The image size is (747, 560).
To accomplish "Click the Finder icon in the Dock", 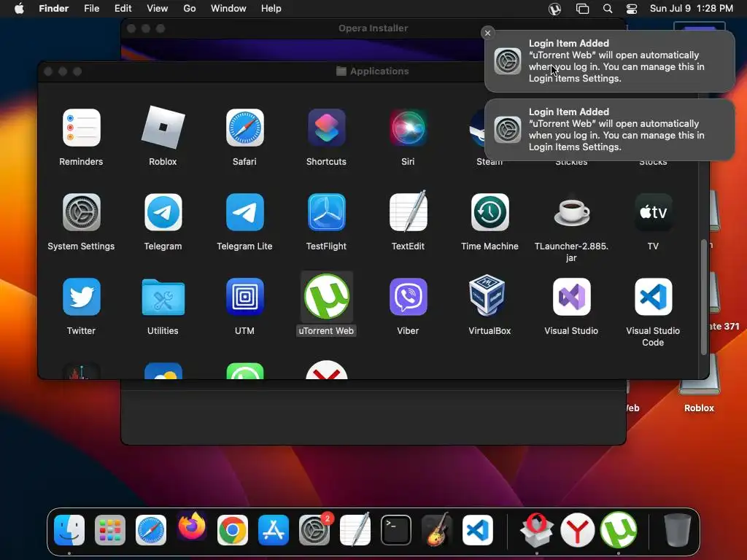I will (x=69, y=530).
